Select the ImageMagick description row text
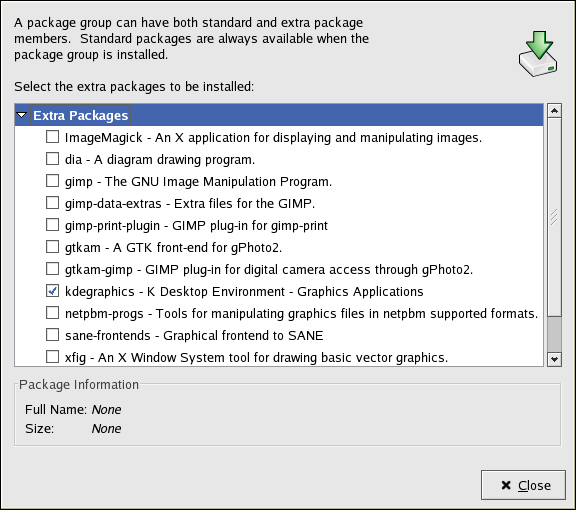Screen dimensions: 576x510 273,137
